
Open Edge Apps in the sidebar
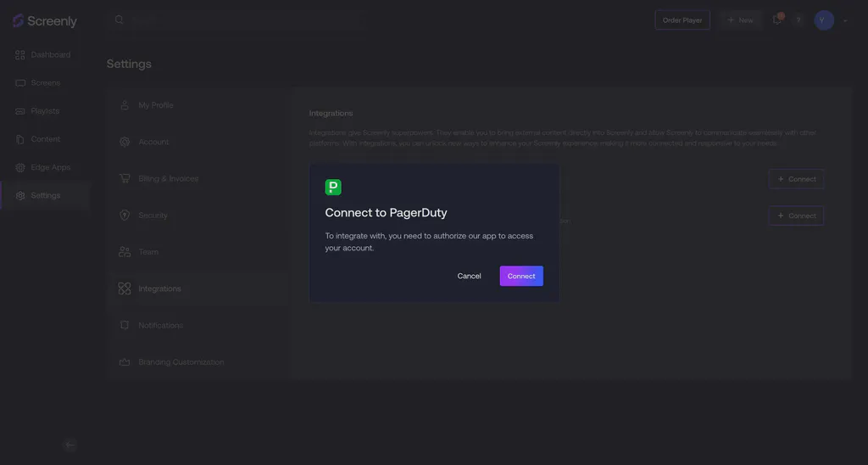[x=43, y=167]
